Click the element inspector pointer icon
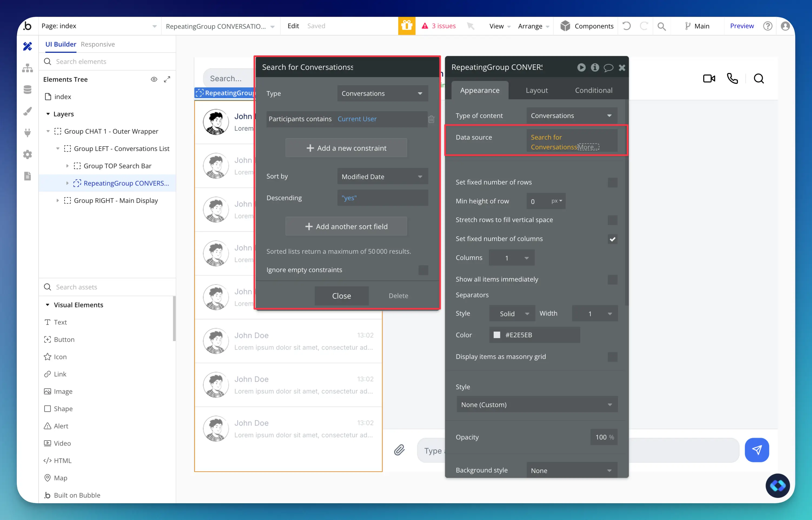 (471, 26)
